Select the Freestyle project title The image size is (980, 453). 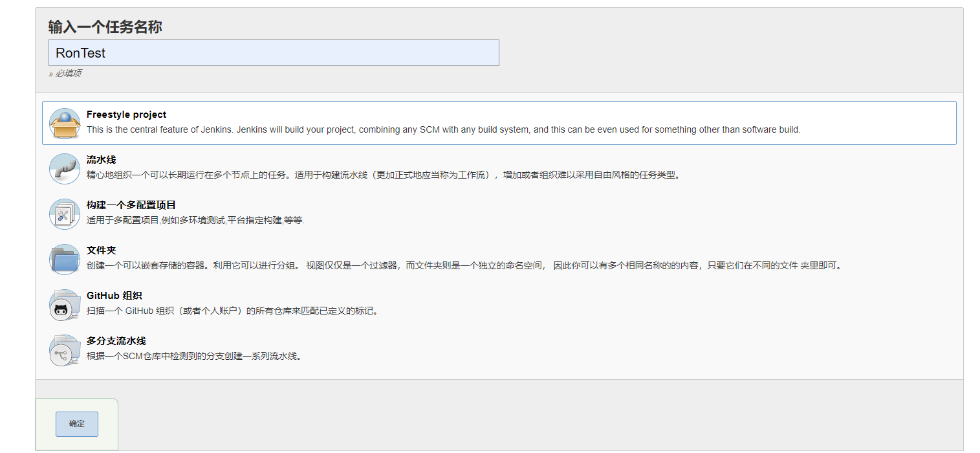coord(126,115)
